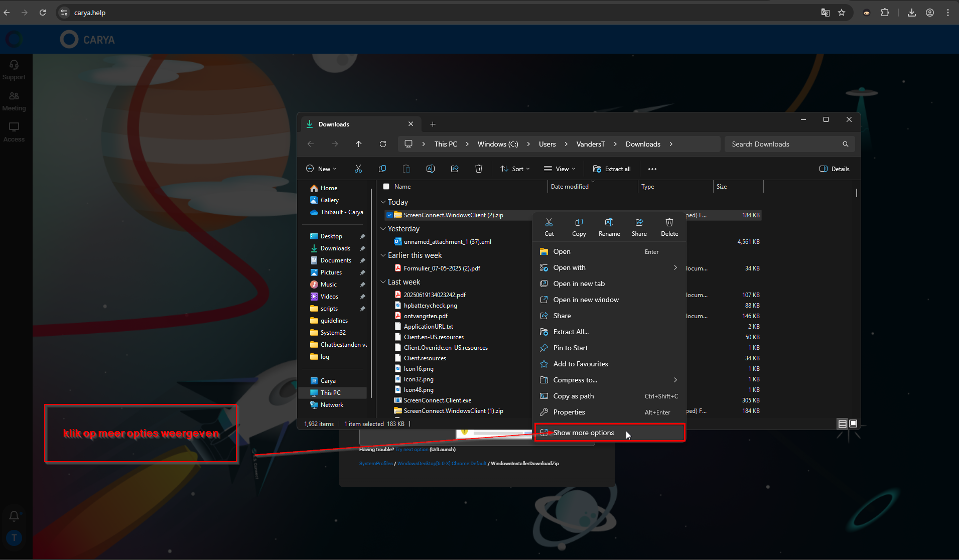Click the notification bell in the Carya sidebar
The height and width of the screenshot is (560, 959).
[14, 516]
